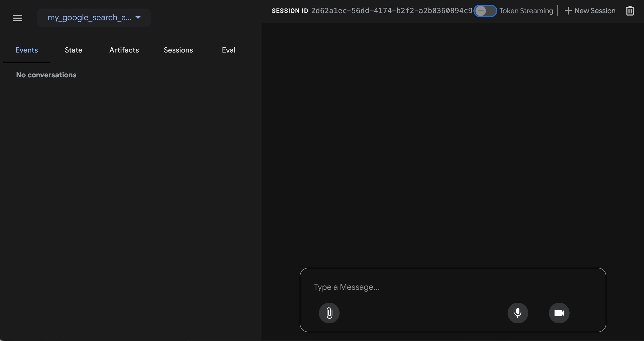Open the Artifacts tab
The height and width of the screenshot is (341, 644).
click(x=124, y=50)
